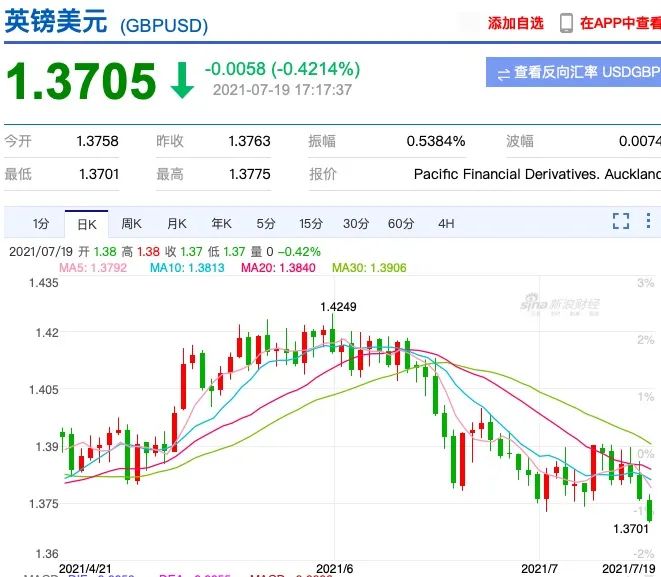Open the 4H four-hour chart tab
The height and width of the screenshot is (577, 661).
tap(446, 223)
